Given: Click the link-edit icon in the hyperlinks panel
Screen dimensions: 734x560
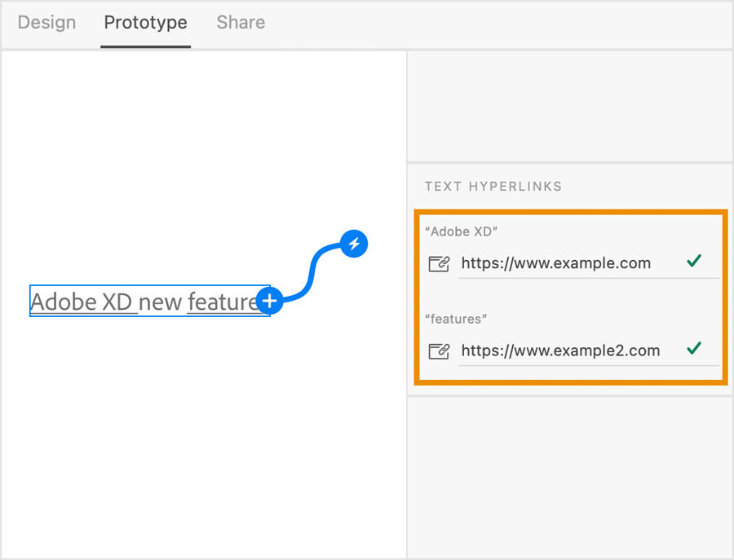Looking at the screenshot, I should point(439,262).
